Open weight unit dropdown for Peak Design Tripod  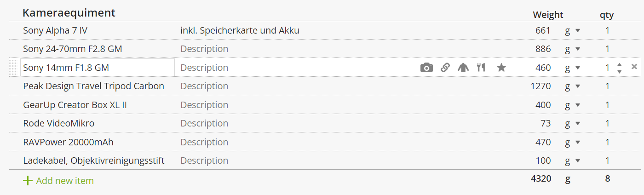[573, 86]
